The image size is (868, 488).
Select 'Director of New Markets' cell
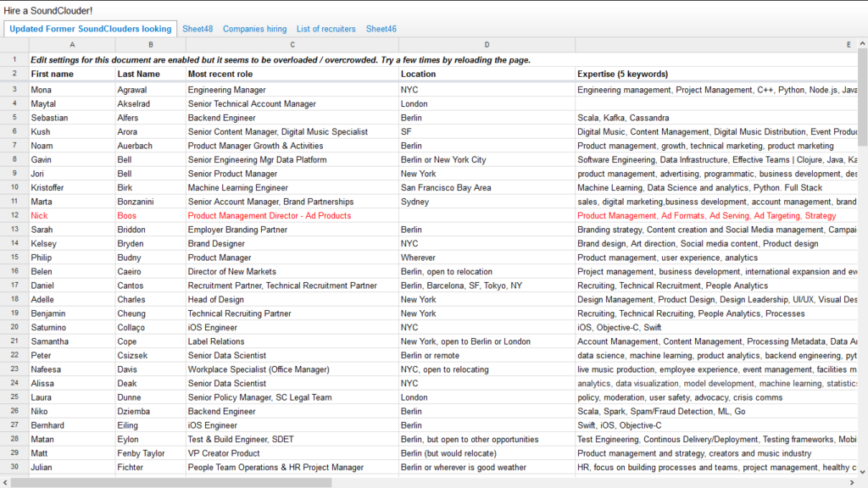coord(292,272)
